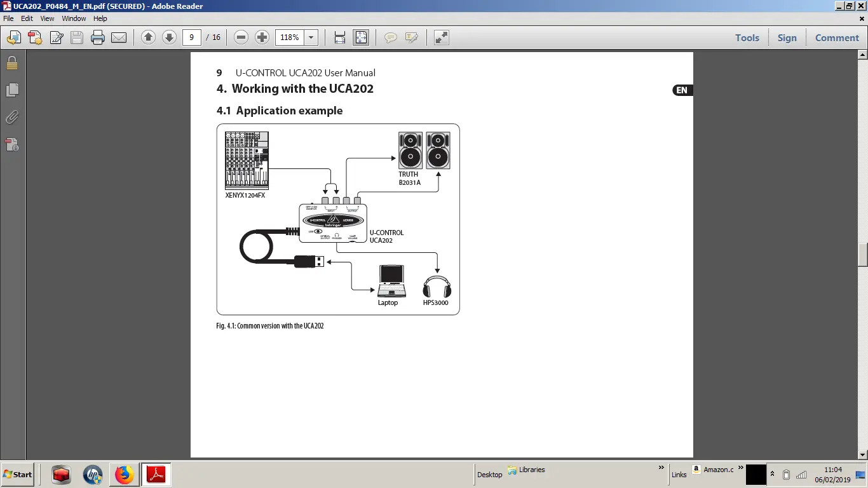Show the Page Thumbnails panel
868x488 pixels.
coord(12,90)
